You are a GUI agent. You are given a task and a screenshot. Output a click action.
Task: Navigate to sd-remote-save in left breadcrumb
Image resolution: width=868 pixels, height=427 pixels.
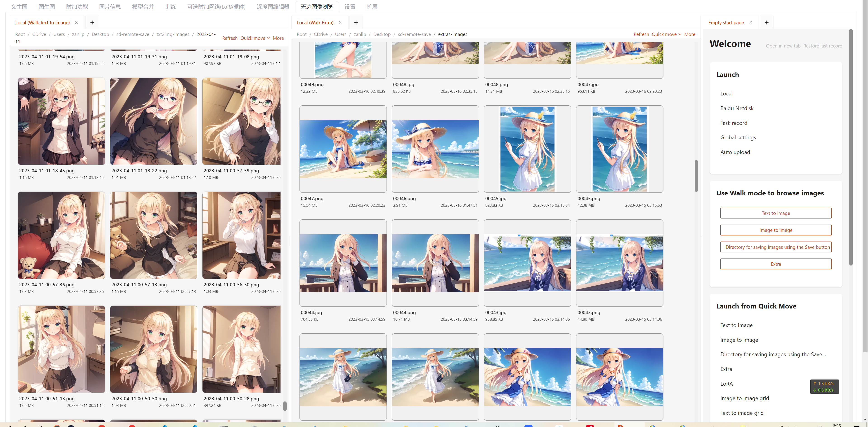(x=132, y=34)
